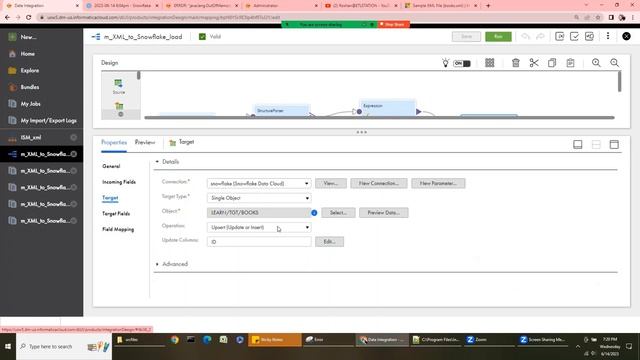Click the arrange-all grid icon
640x360 pixels.
[490, 63]
